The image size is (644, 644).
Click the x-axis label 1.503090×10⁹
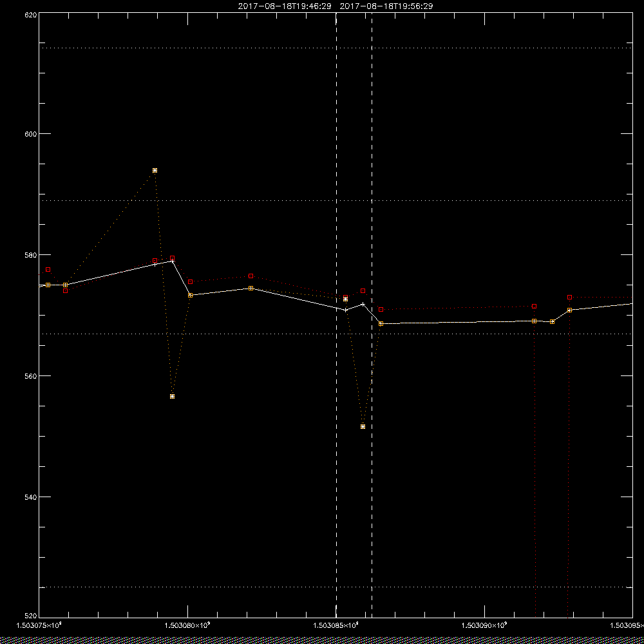click(485, 625)
